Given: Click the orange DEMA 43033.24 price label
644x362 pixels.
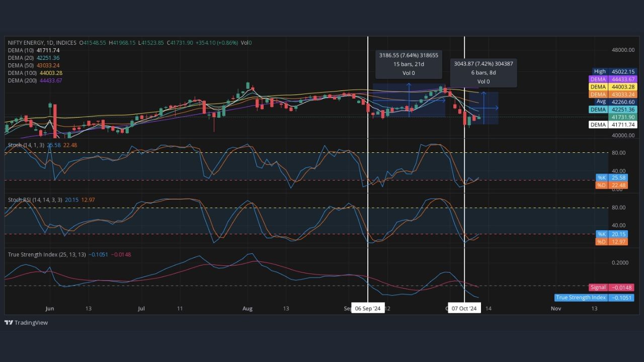Looking at the screenshot, I should point(612,94).
